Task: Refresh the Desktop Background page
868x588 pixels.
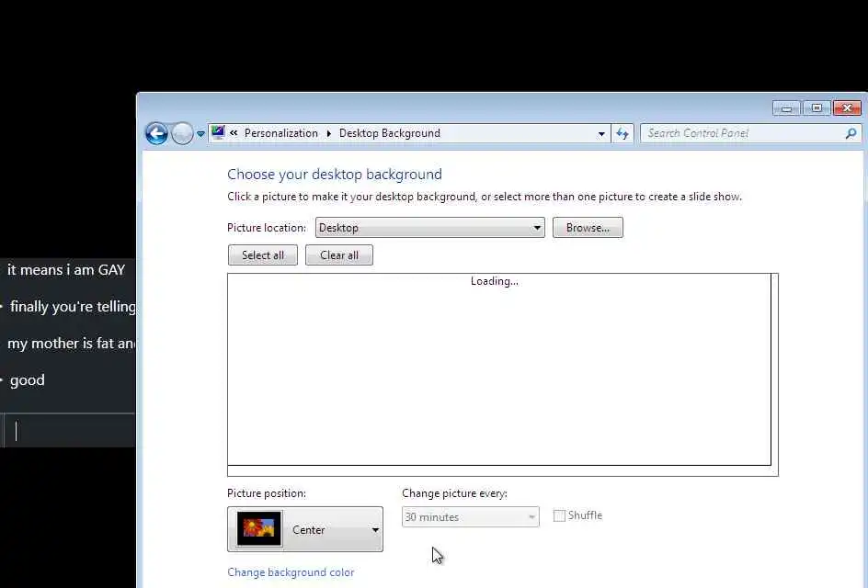Action: tap(622, 134)
